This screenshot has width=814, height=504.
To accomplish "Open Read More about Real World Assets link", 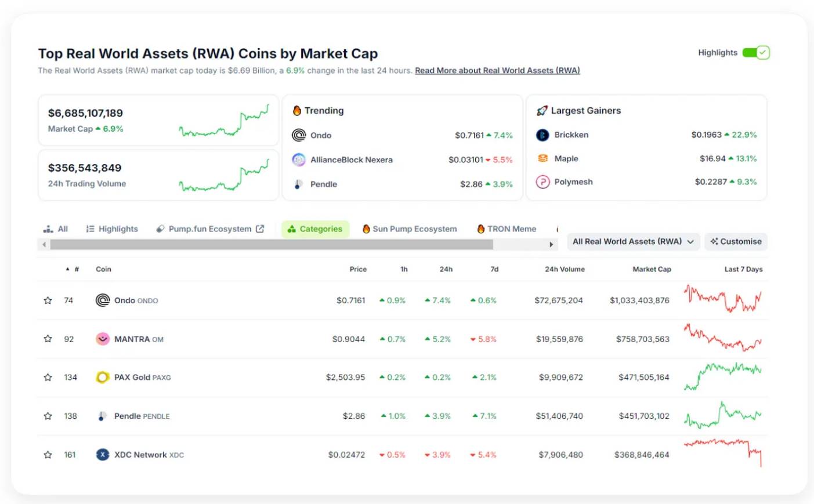I will tap(497, 71).
